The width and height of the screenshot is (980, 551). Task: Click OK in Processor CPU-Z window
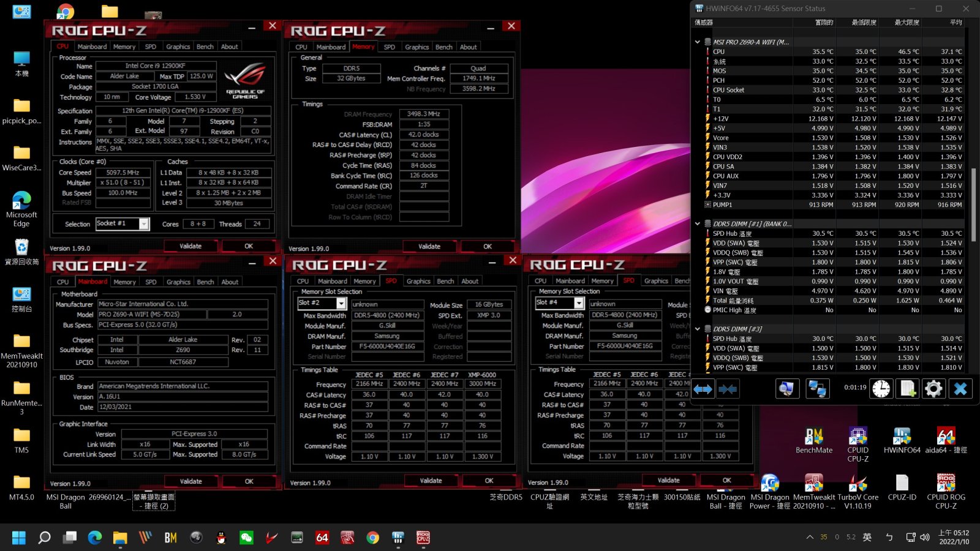(x=249, y=246)
